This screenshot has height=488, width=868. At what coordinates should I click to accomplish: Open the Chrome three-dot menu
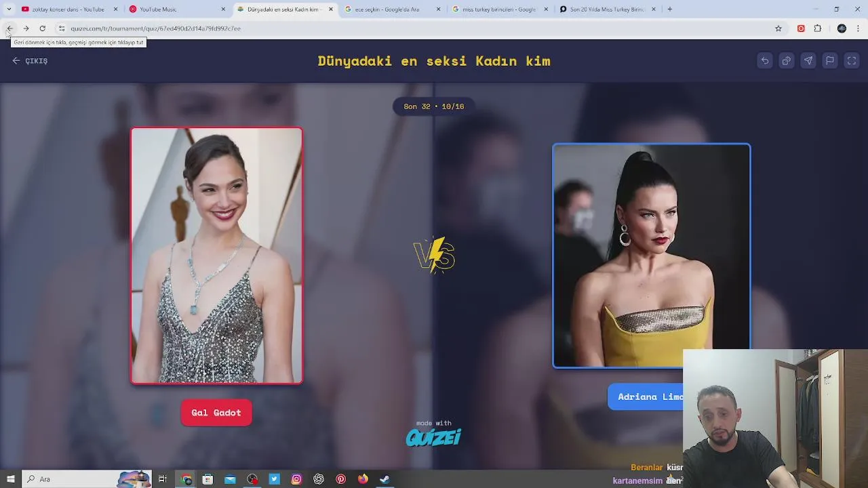coord(859,28)
